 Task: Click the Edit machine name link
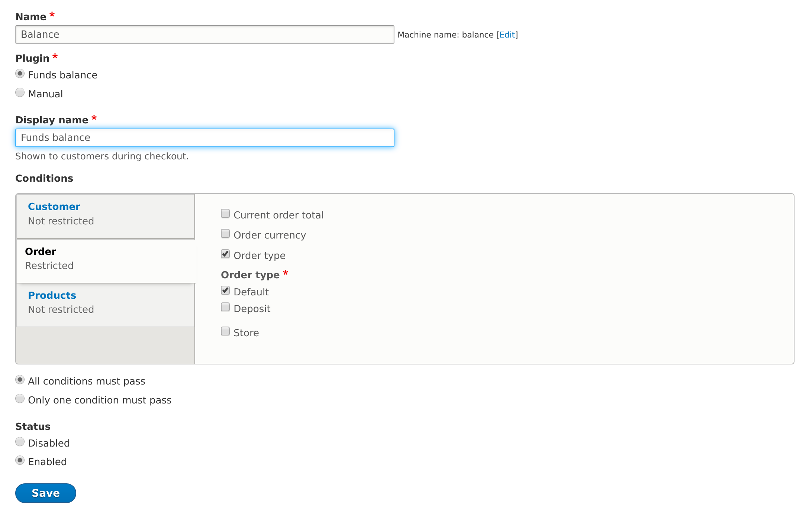[507, 35]
